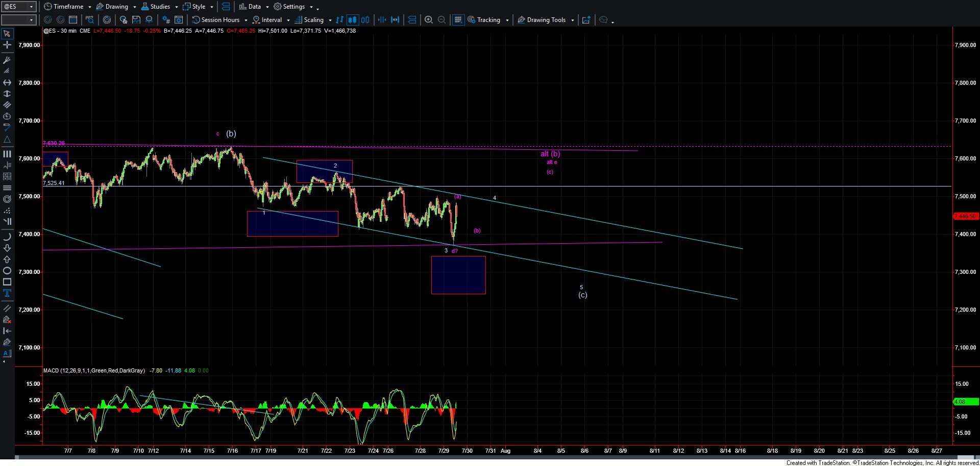Screen dimensions: 980x466
Task: Select the crosshair cursor tool
Action: [7, 45]
